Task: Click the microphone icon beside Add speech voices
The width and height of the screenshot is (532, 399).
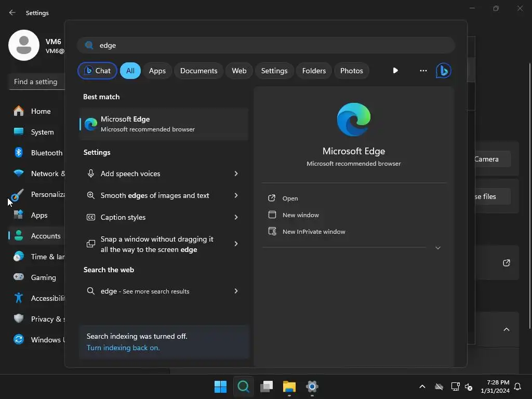Action: click(90, 174)
